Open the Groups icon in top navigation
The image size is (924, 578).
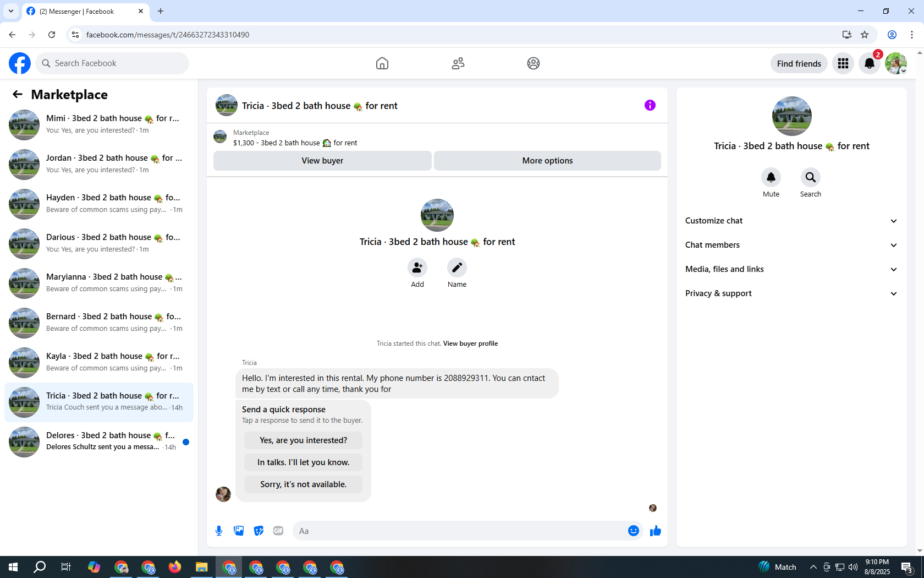(533, 63)
